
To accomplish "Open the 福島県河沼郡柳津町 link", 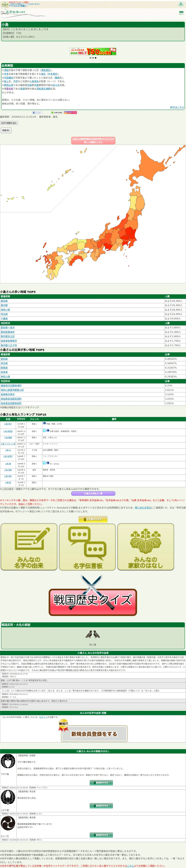I will (11, 386).
